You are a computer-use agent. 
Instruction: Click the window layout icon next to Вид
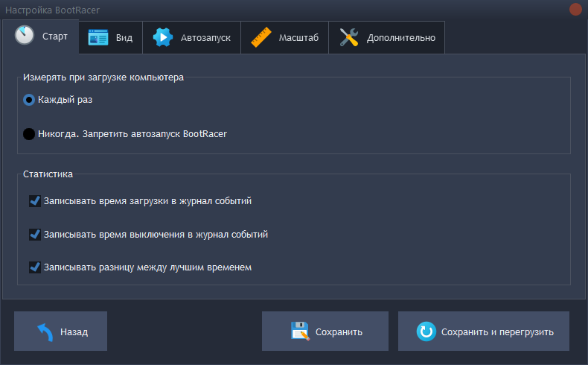coord(98,37)
